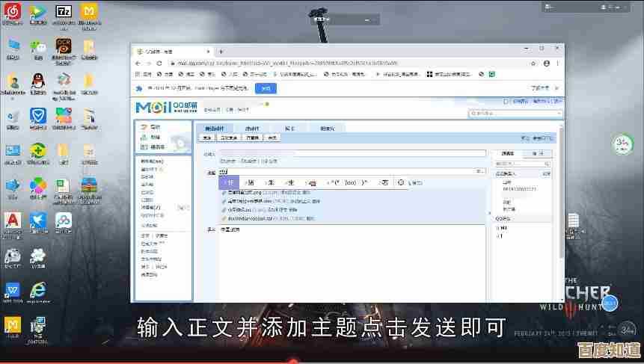Image resolution: width=644 pixels, height=364 pixels.
Task: Open the colorful pinwheel browser icon
Action: point(38,186)
